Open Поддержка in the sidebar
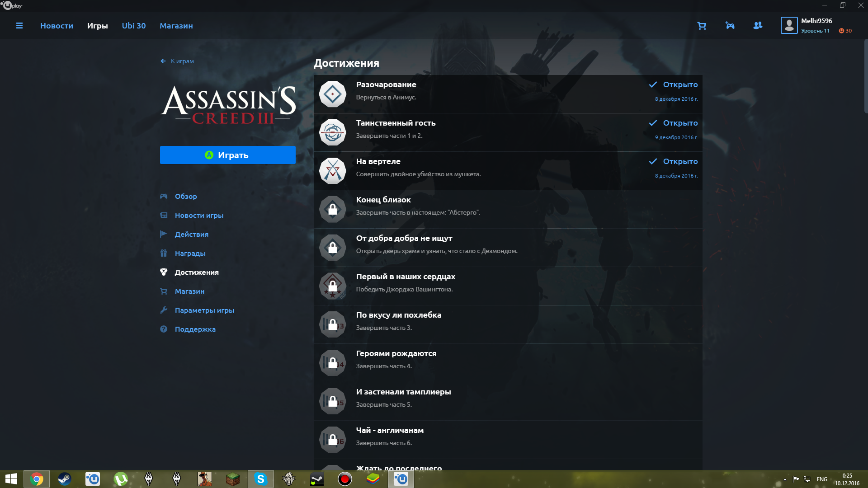Screen dimensions: 868x488 coord(195,329)
